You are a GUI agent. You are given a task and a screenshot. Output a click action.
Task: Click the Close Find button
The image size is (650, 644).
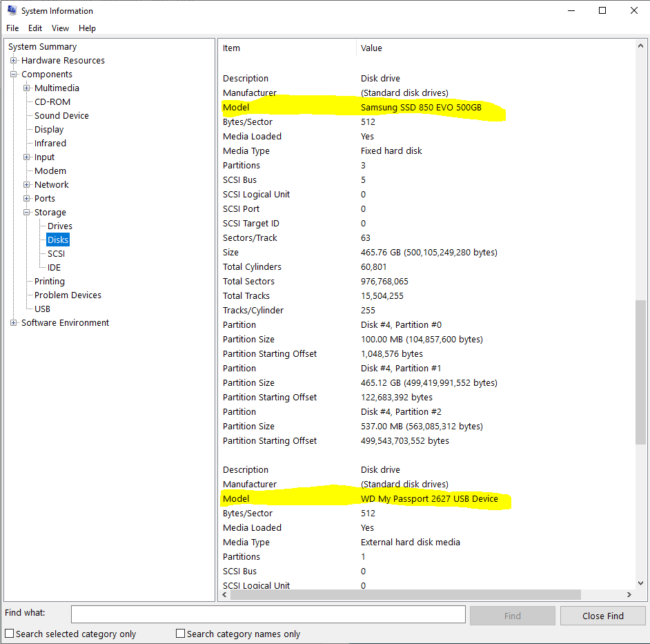click(x=603, y=616)
